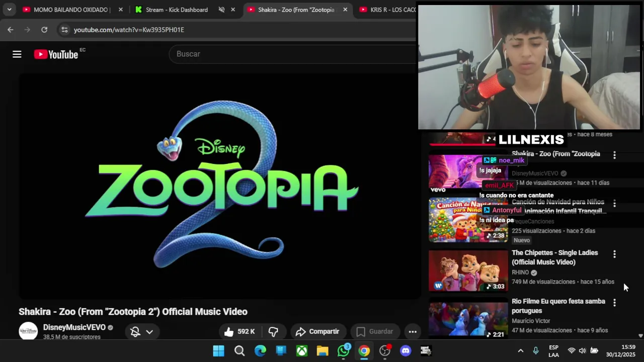Image resolution: width=644 pixels, height=362 pixels.
Task: Open the battery icon in system tray
Action: tap(594, 351)
